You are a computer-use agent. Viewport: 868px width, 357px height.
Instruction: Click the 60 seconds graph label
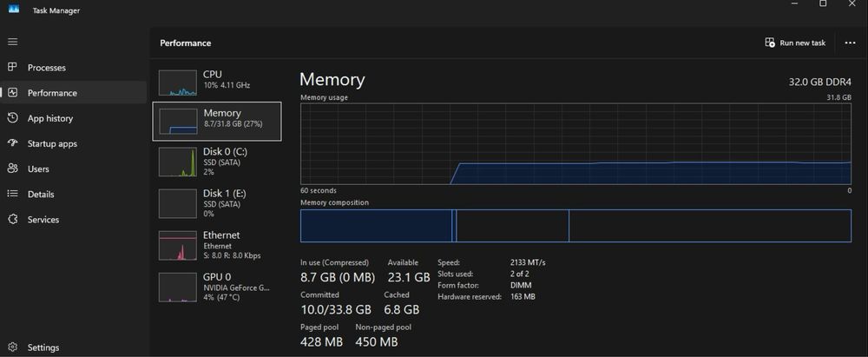319,191
